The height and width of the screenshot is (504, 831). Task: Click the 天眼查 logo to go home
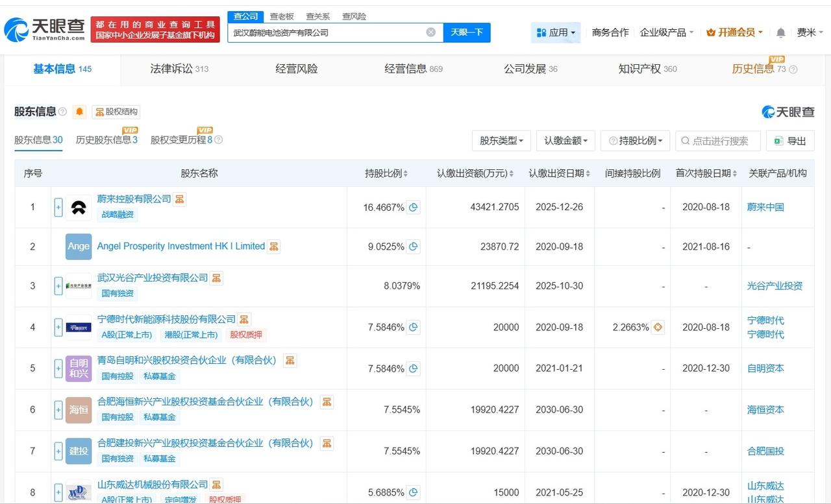click(x=44, y=29)
